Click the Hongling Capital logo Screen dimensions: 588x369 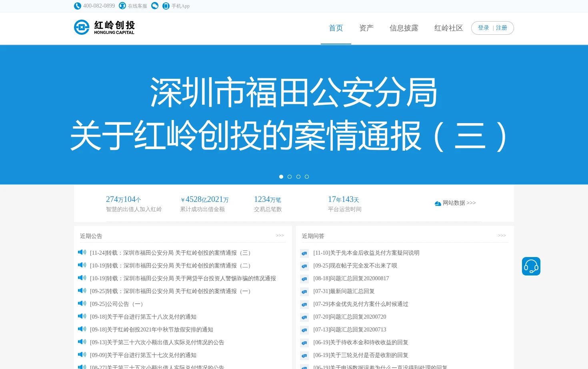pyautogui.click(x=104, y=28)
